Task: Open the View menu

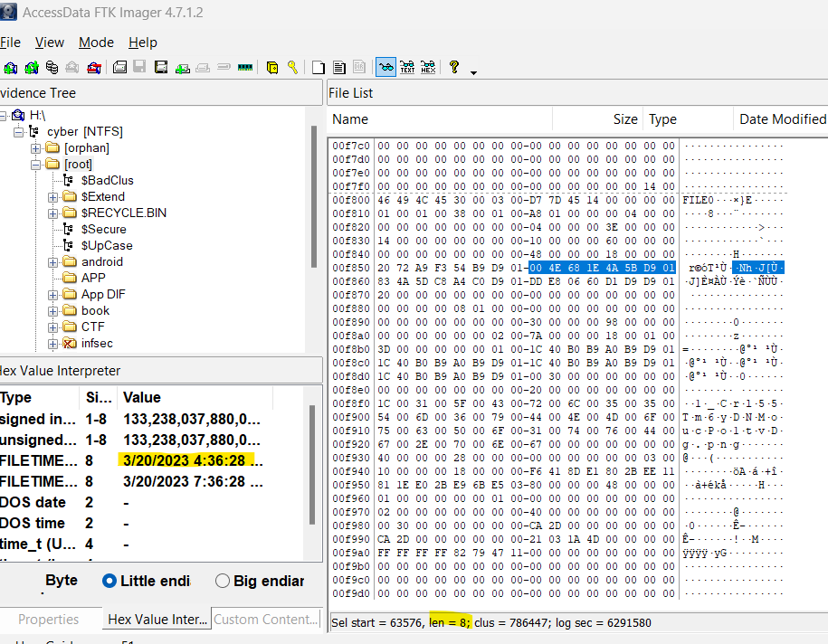Action: click(x=50, y=43)
